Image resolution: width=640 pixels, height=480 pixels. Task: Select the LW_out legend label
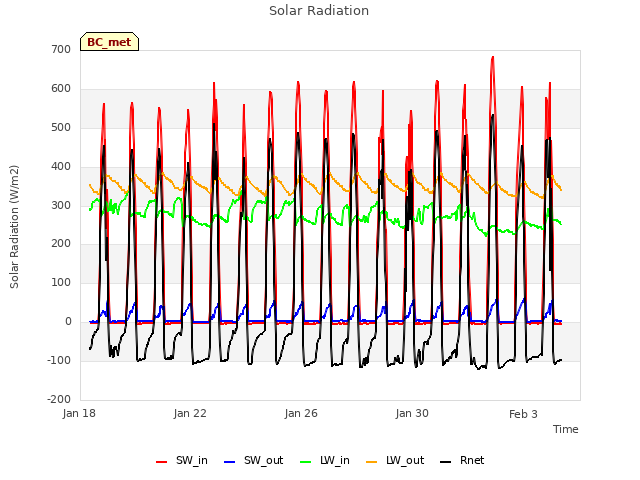coord(405,460)
